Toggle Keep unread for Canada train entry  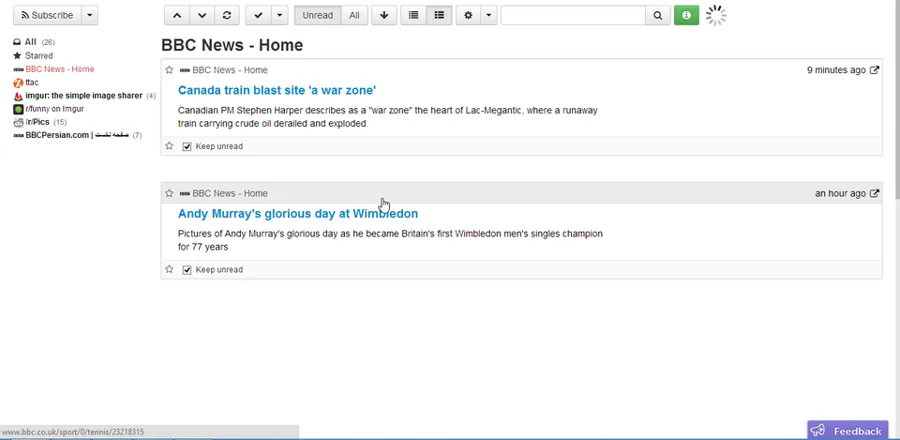tap(187, 146)
